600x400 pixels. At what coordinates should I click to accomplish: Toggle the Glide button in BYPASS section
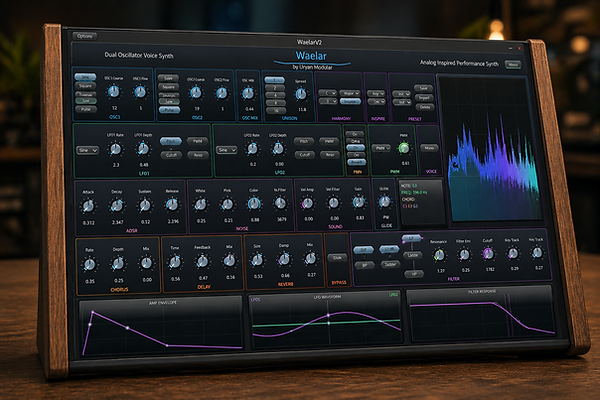337,258
